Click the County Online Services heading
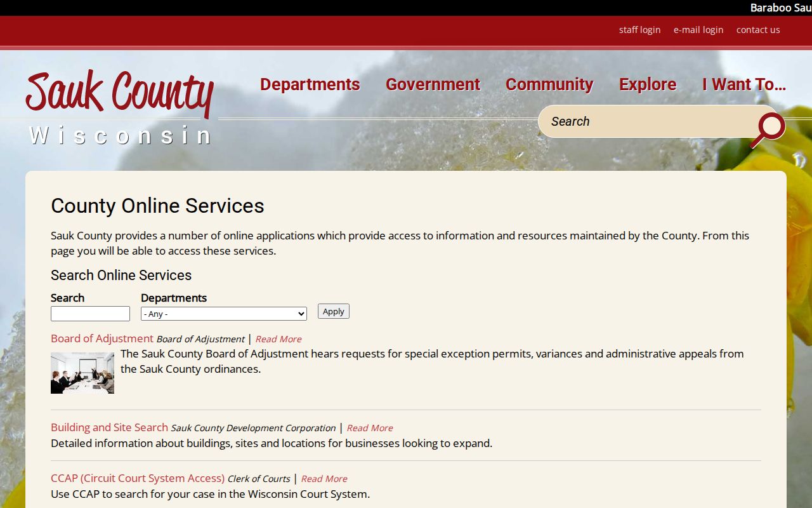 pos(157,206)
